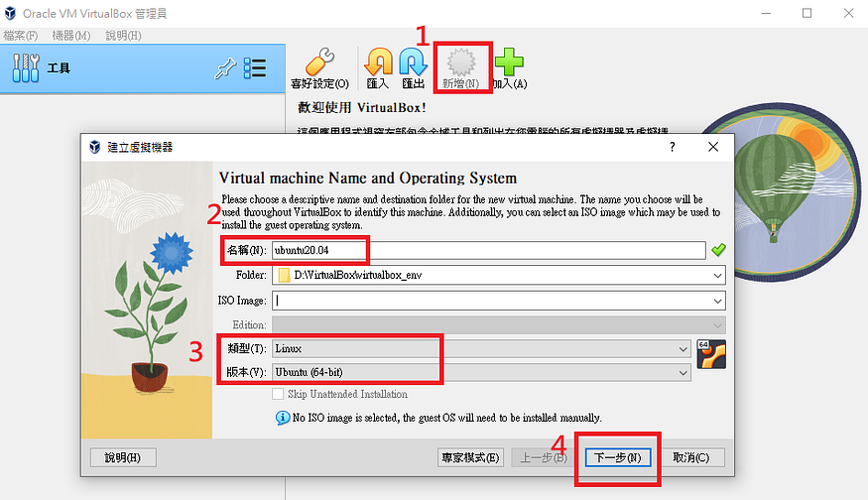The height and width of the screenshot is (500, 868).
Task: Click the Expert Mode (專家模式) button
Action: pyautogui.click(x=470, y=458)
